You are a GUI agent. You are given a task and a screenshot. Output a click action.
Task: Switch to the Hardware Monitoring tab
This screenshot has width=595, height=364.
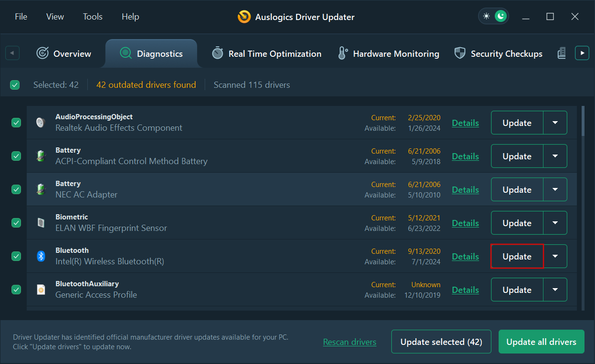point(389,53)
